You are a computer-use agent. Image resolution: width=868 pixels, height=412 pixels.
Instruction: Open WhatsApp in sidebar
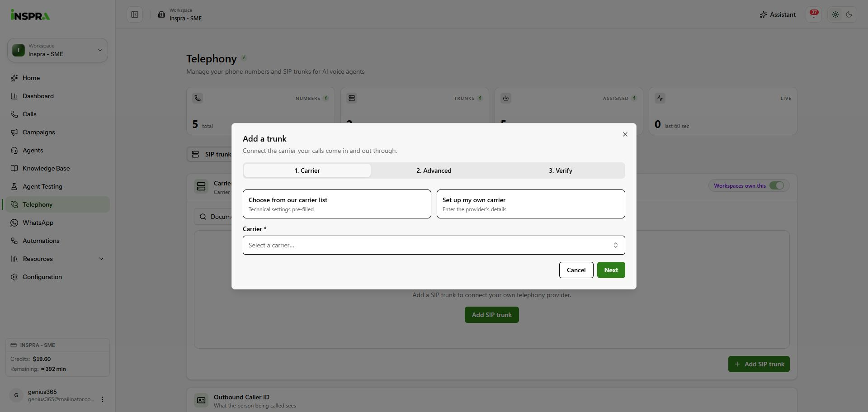pos(57,223)
